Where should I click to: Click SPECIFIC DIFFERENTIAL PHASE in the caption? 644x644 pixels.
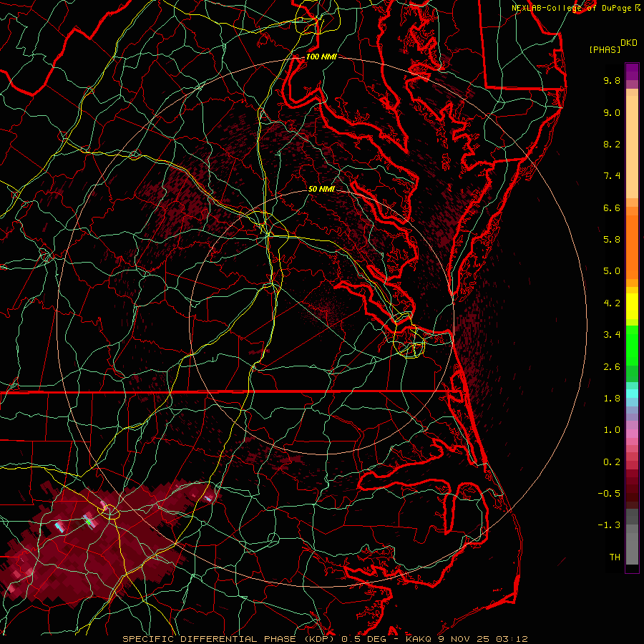click(x=209, y=639)
